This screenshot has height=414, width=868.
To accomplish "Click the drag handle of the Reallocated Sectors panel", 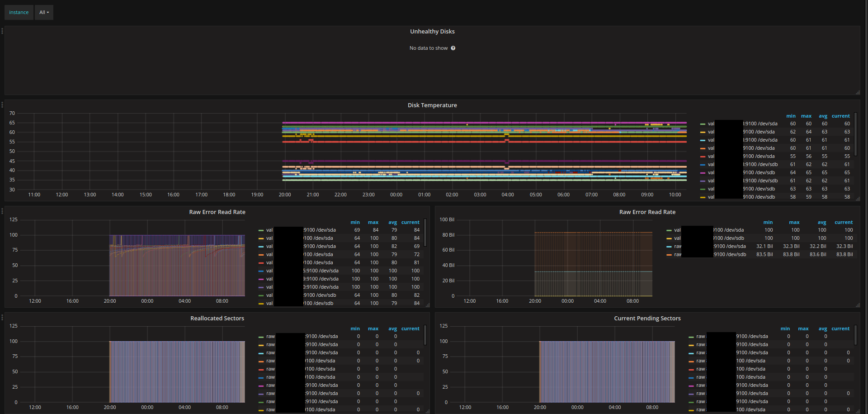I will pos(2,317).
